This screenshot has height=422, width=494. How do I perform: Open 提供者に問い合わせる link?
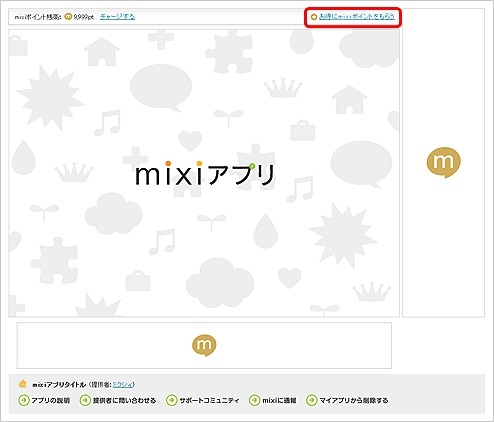coord(124,400)
